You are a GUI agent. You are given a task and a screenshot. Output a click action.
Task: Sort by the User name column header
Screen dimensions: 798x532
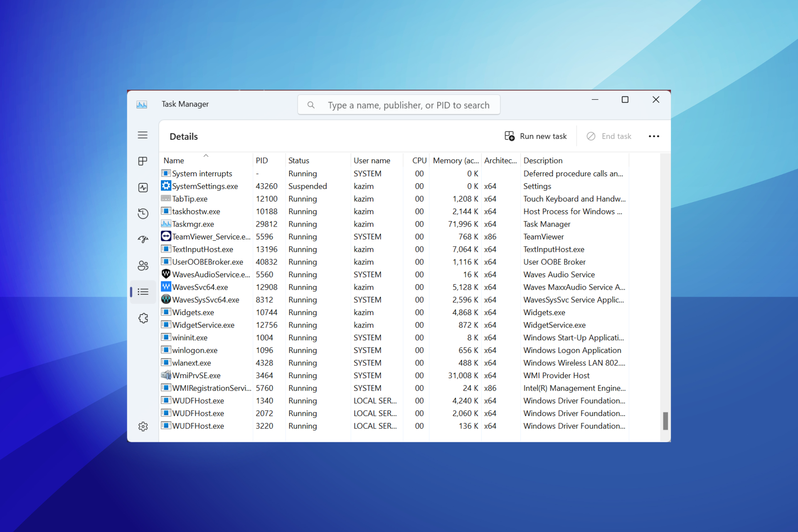coord(377,160)
